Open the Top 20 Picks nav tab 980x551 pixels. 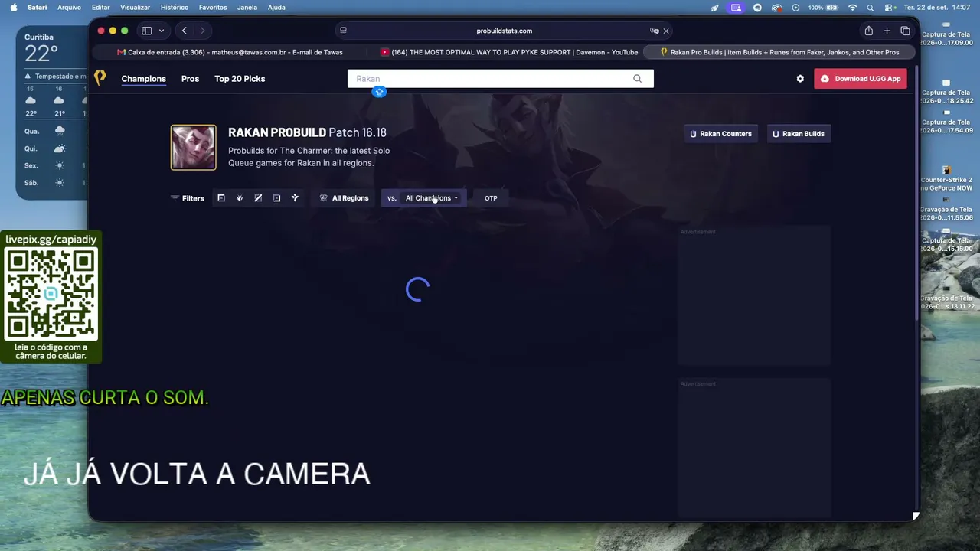240,79
